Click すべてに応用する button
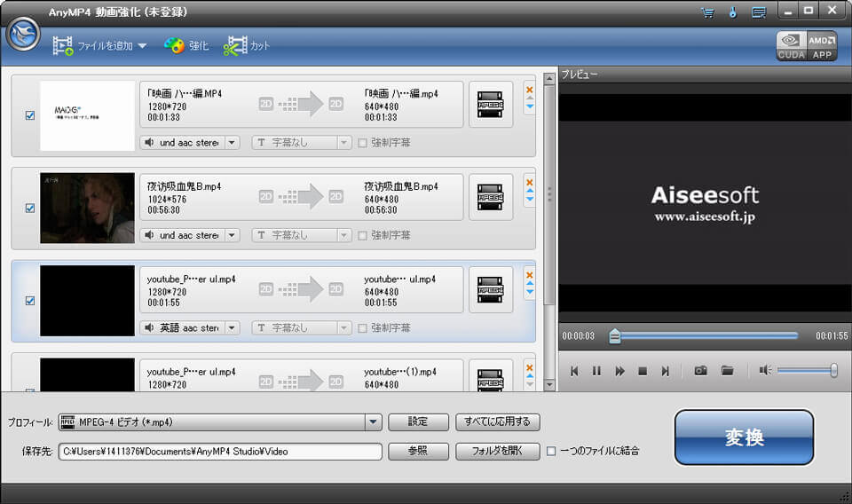Screen dimensions: 852x504 [497, 421]
